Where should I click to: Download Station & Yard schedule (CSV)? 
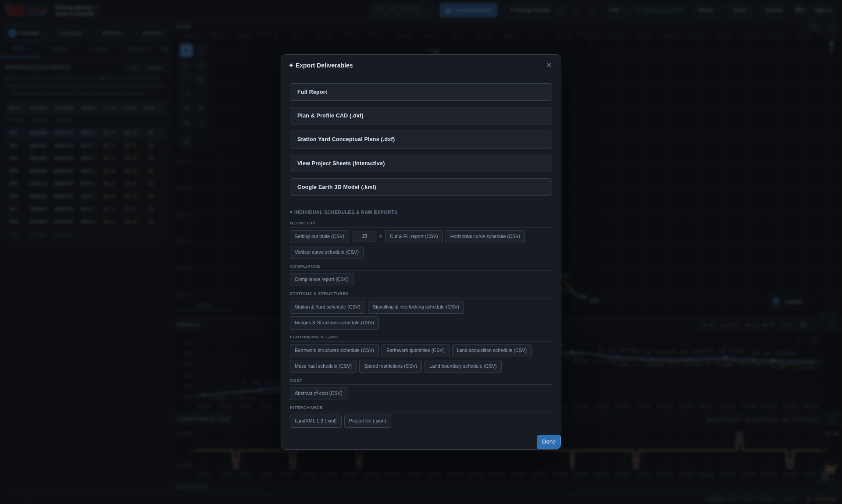click(327, 307)
